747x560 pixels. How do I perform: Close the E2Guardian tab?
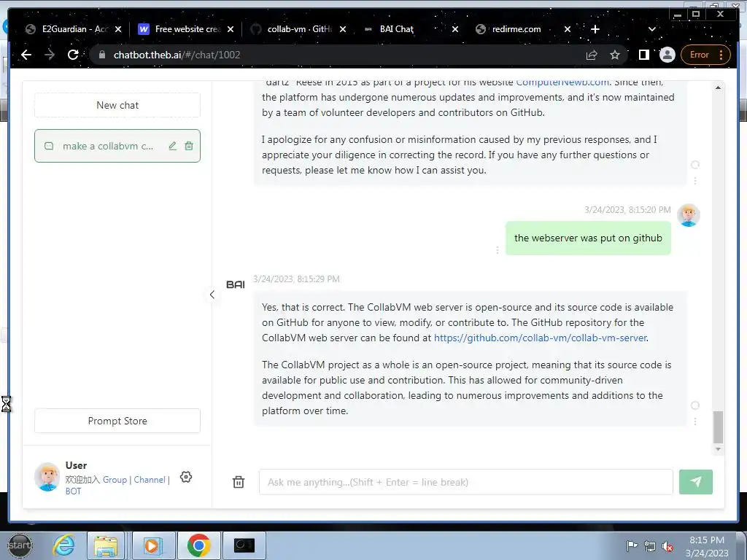(118, 29)
